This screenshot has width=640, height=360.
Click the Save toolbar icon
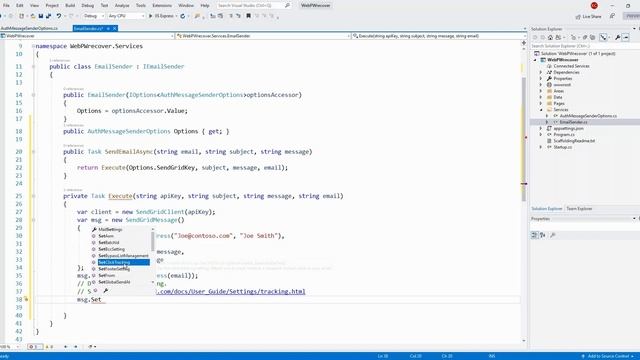tap(41, 16)
